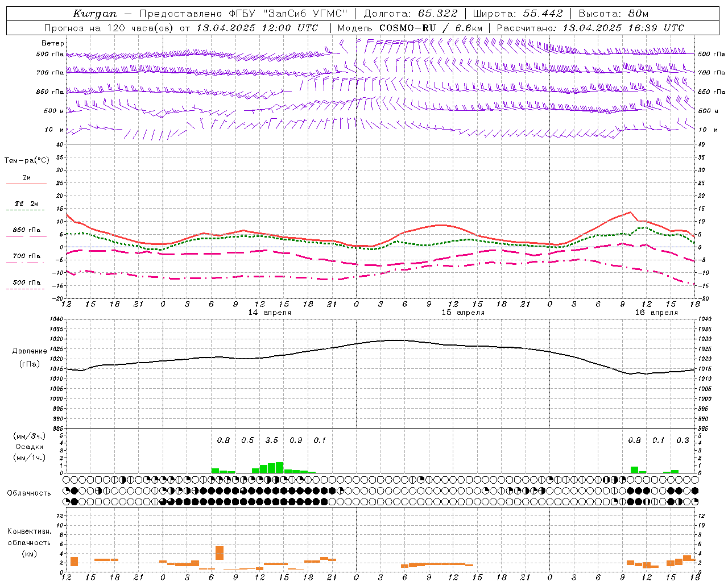Click the "Ветер" wind panel label

[x=53, y=43]
